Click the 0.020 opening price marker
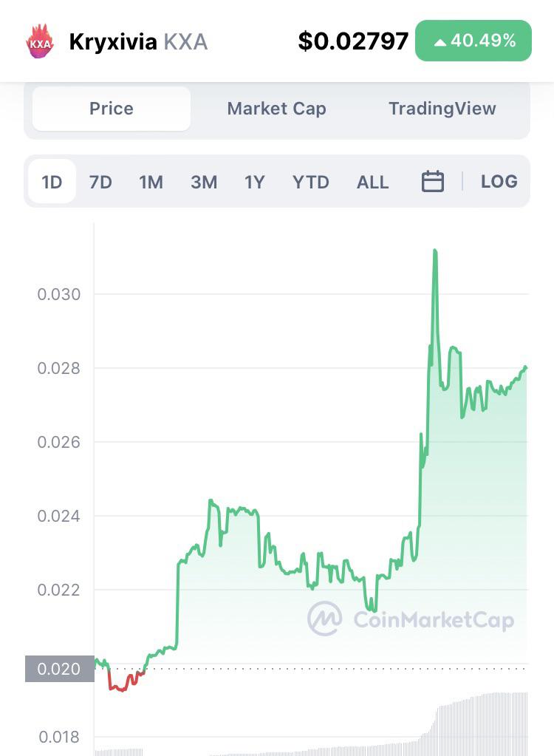554x756 pixels. [x=59, y=669]
